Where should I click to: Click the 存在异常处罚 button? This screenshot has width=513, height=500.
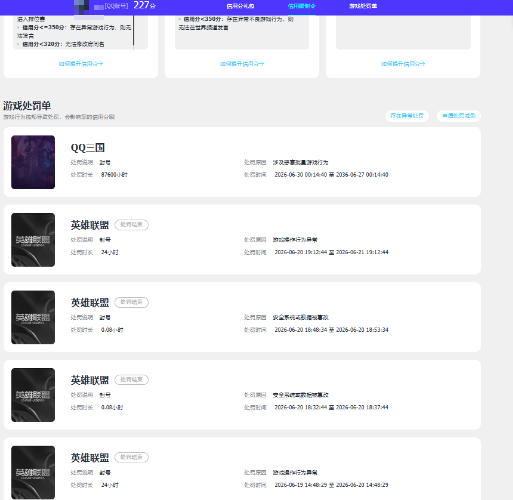tap(407, 116)
